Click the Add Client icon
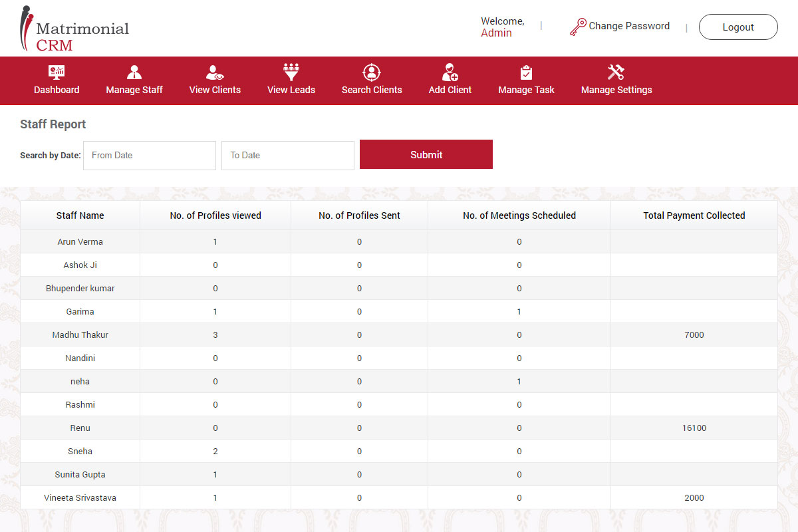This screenshot has width=798, height=532. tap(450, 71)
